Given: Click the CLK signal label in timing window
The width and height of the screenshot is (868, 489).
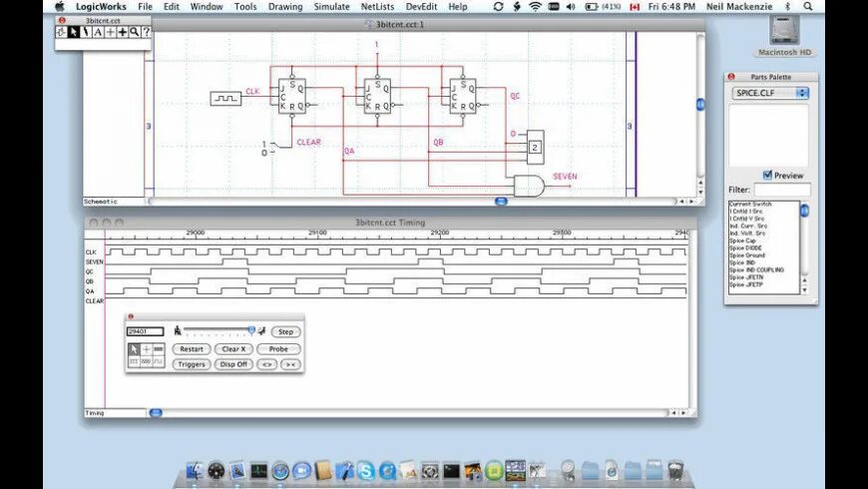Looking at the screenshot, I should pos(91,251).
